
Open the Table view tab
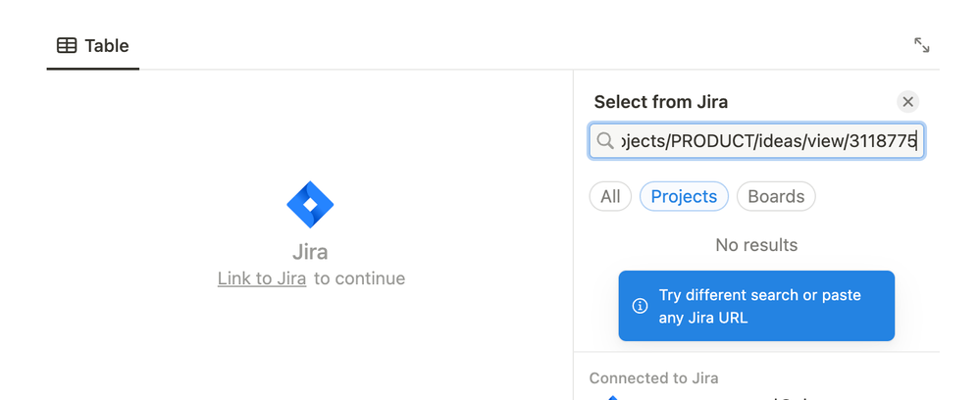coord(92,46)
